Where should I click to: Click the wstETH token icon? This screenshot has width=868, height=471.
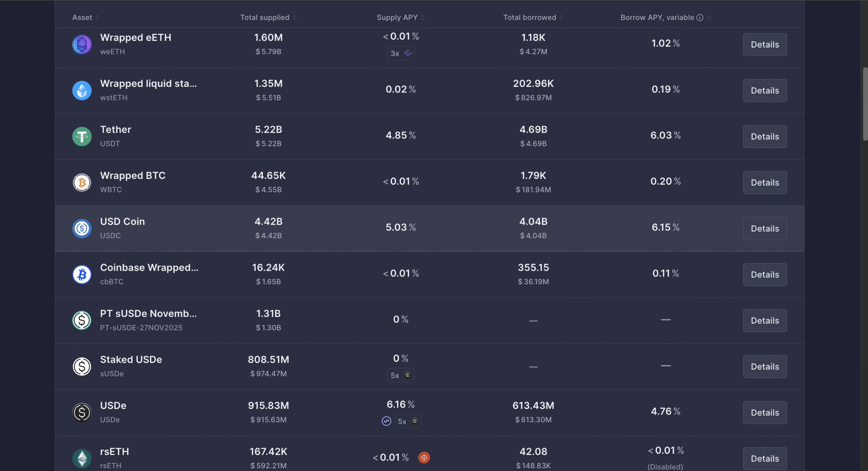click(82, 91)
